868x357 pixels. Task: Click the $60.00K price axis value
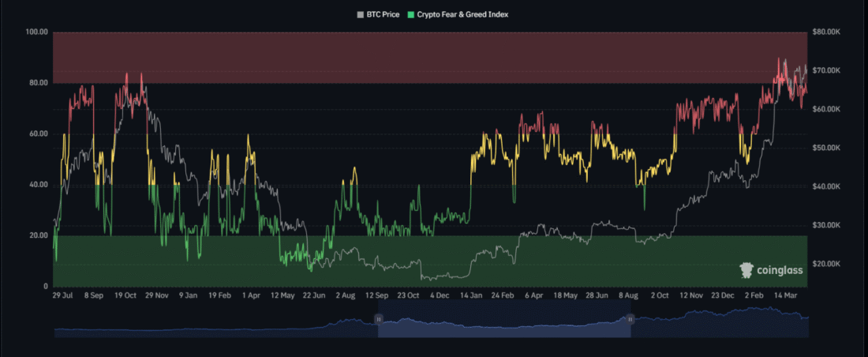(x=826, y=109)
